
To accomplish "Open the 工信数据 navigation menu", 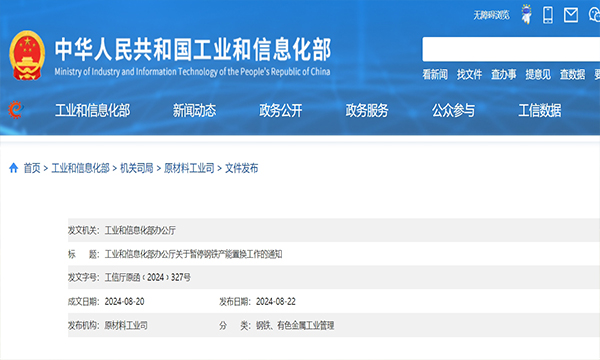I will 540,111.
